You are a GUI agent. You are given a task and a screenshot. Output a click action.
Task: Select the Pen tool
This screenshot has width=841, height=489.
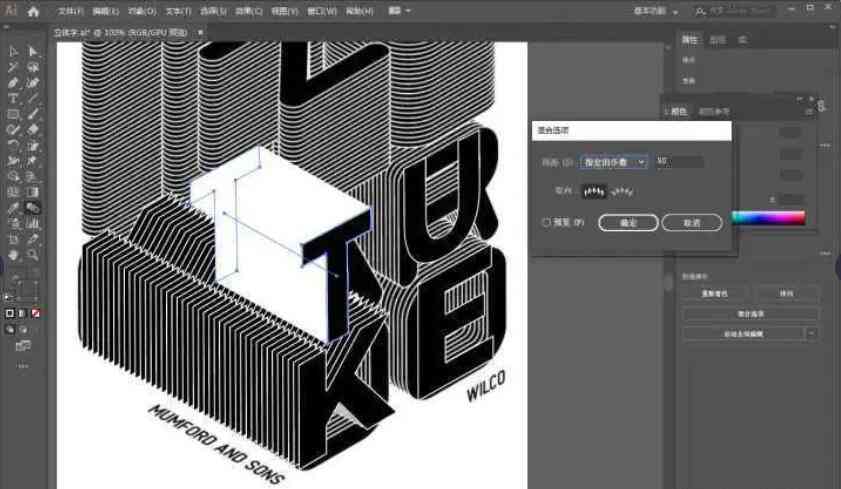[13, 83]
